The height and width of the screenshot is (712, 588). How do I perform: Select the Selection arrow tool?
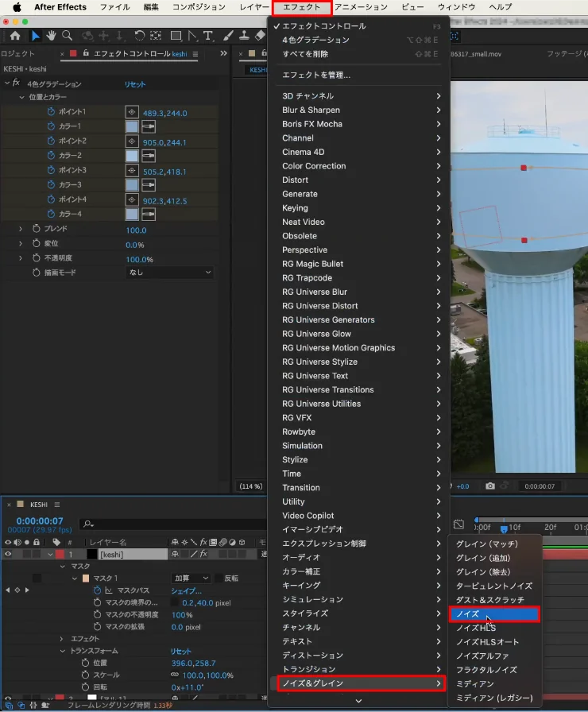[36, 36]
